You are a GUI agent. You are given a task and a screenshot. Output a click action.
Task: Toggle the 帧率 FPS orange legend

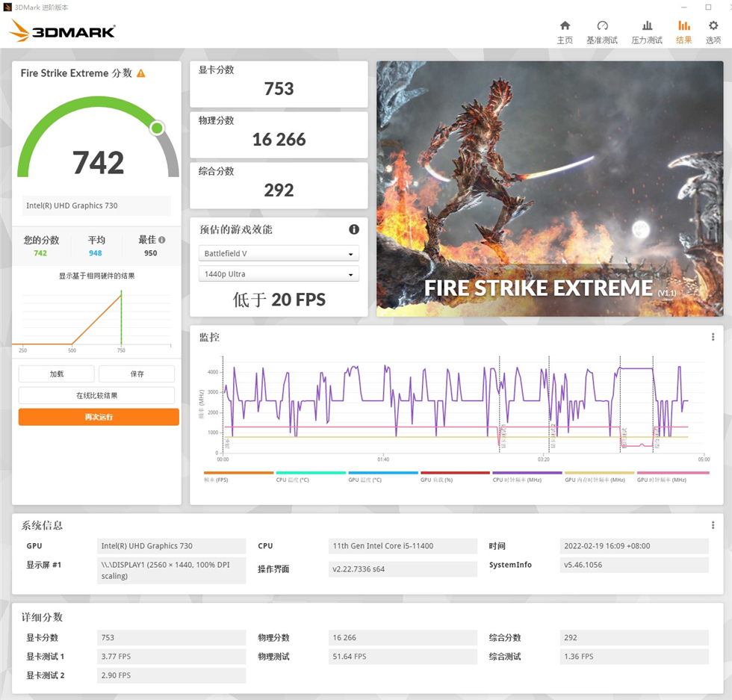(238, 477)
